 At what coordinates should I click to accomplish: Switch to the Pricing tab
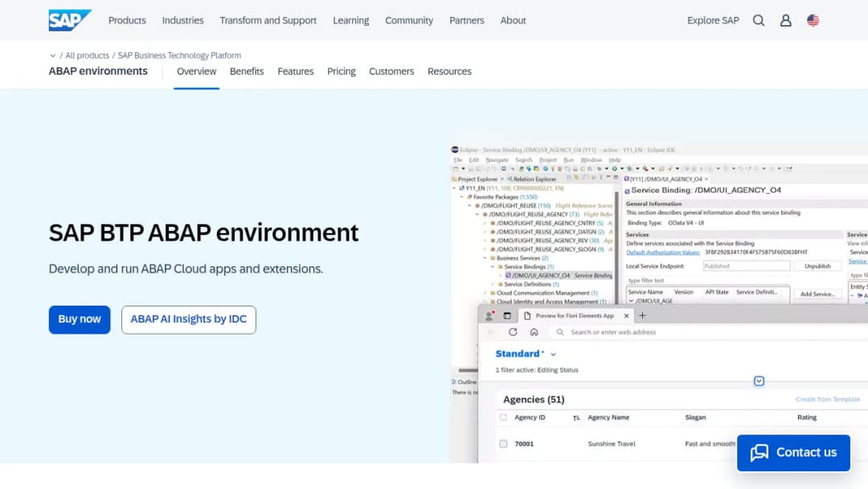pyautogui.click(x=342, y=72)
